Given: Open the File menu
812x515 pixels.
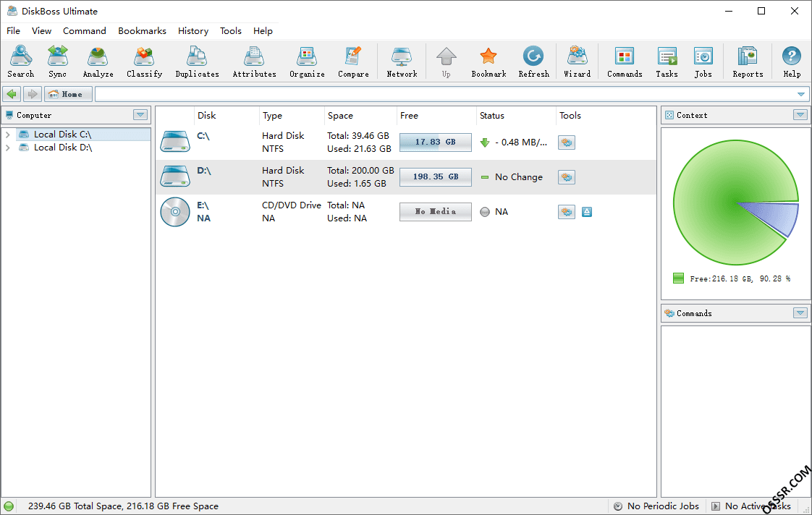Looking at the screenshot, I should point(14,31).
